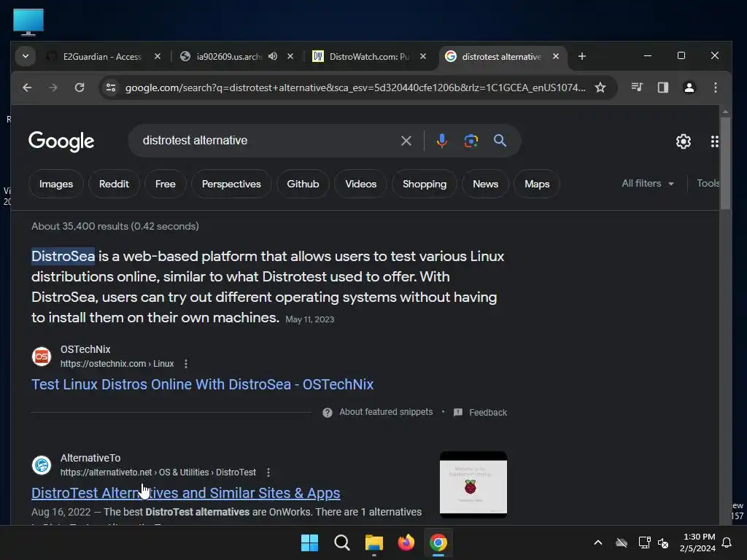This screenshot has height=560, width=747.
Task: Open the taskbar clock and date
Action: (698, 542)
